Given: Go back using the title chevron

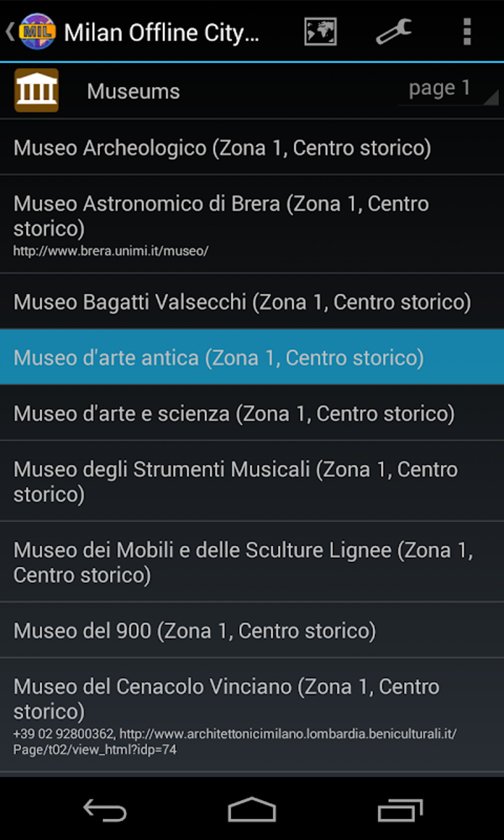Looking at the screenshot, I should click(10, 32).
